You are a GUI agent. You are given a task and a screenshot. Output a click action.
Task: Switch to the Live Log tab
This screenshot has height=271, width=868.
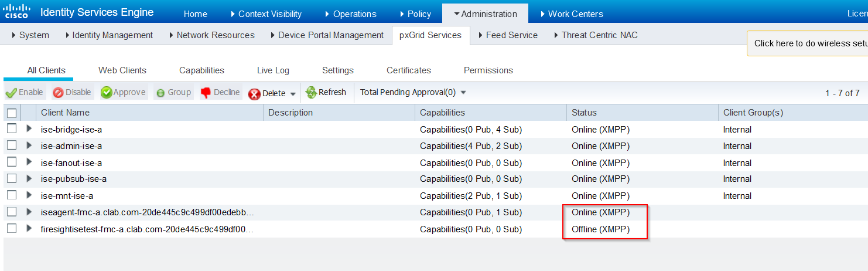point(273,70)
